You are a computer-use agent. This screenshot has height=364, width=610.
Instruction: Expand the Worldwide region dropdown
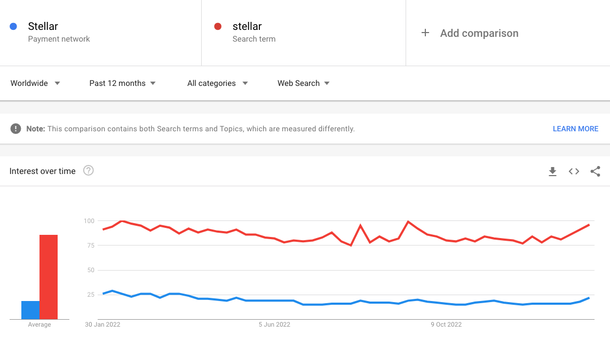[x=35, y=83]
